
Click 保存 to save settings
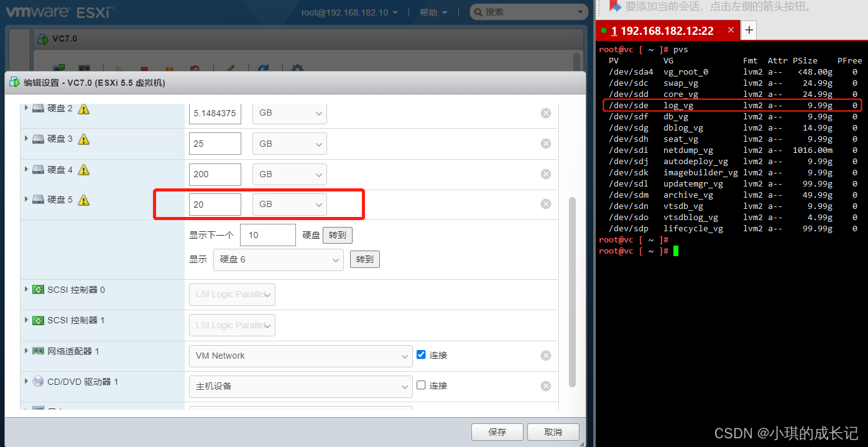[x=497, y=432]
